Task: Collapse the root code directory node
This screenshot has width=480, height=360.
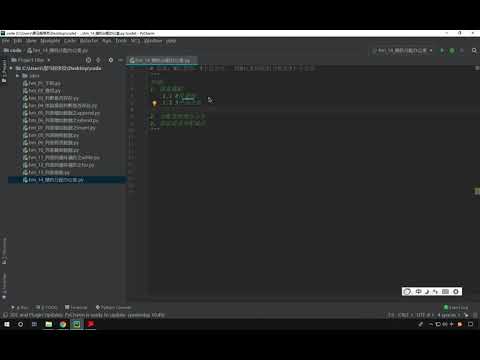Action: [x=11, y=68]
